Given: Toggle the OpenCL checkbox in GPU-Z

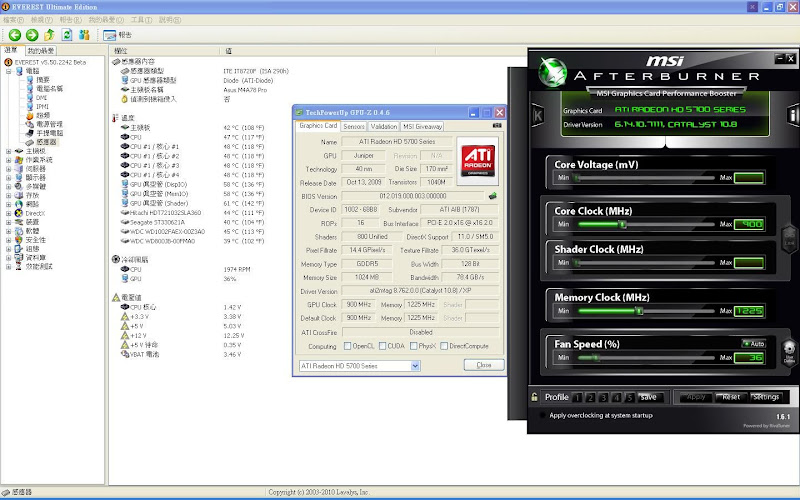Looking at the screenshot, I should 347,346.
